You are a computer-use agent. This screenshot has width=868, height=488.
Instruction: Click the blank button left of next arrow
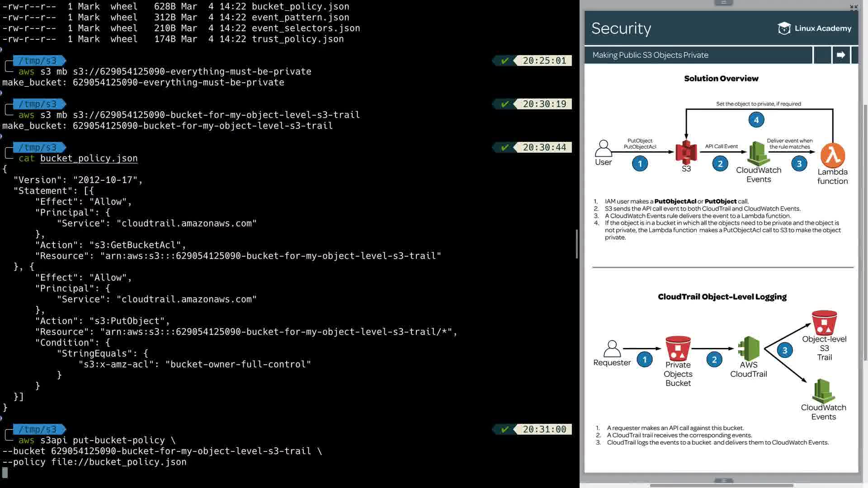pos(822,55)
